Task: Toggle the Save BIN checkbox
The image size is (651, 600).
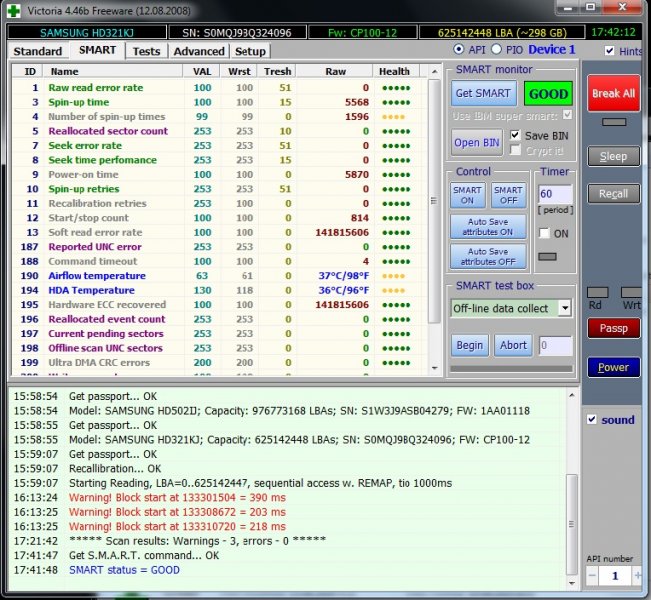Action: tap(516, 135)
